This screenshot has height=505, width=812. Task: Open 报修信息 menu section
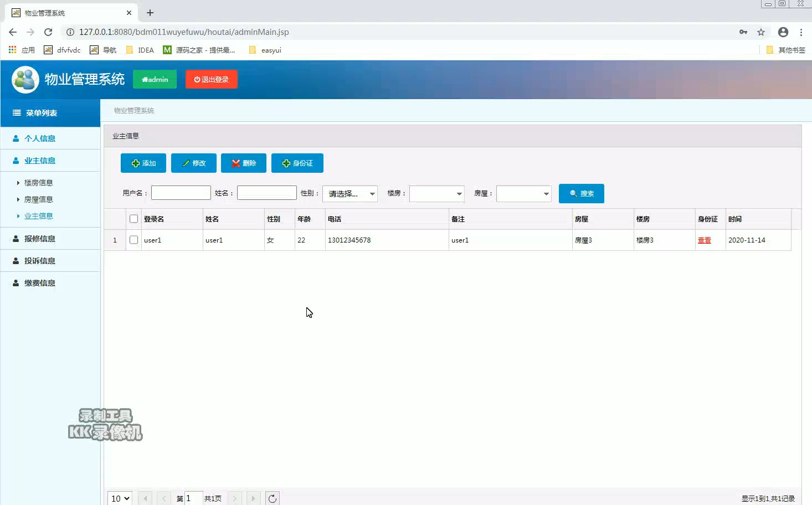(50, 239)
